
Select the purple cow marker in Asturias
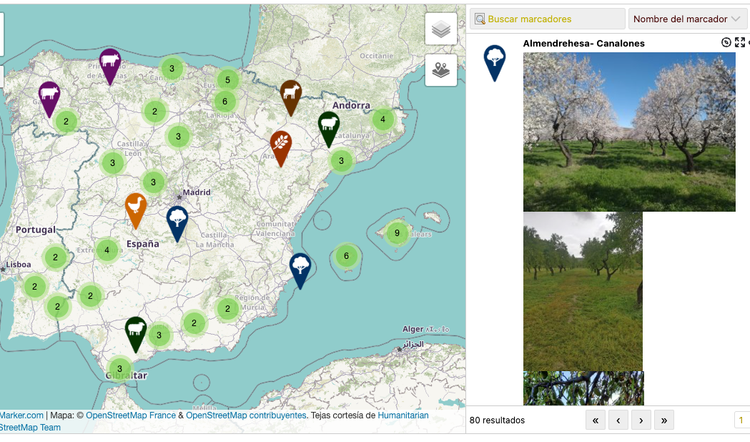click(110, 66)
